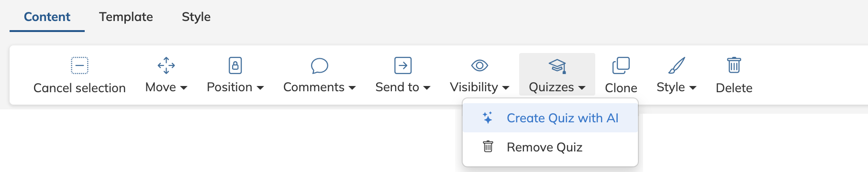Collapse the Quizzes dropdown caret
The image size is (868, 172).
tap(582, 88)
